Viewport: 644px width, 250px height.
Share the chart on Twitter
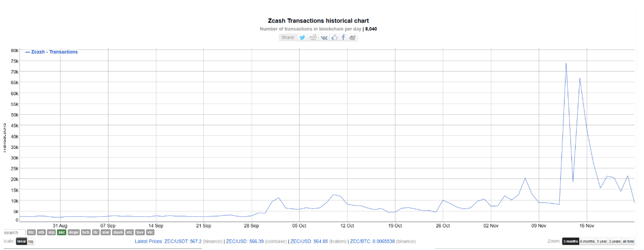click(x=302, y=37)
